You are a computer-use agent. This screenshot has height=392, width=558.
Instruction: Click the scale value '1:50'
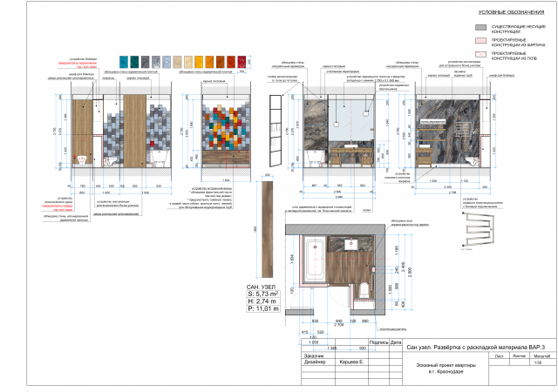(538, 362)
